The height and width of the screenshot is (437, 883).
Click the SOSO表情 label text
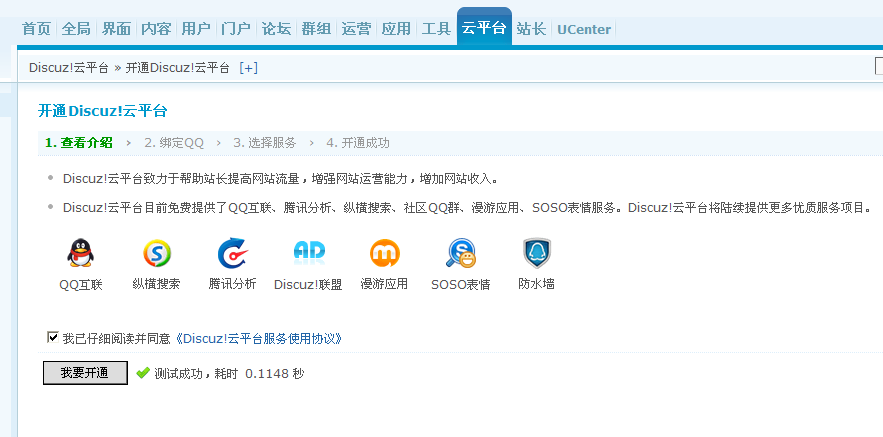coord(461,284)
